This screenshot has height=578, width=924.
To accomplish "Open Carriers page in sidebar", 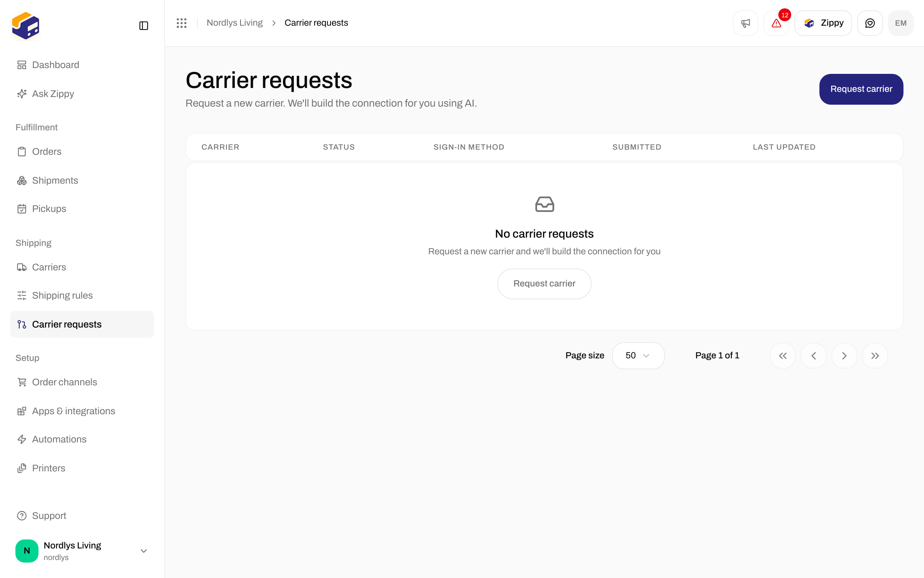I will 82,267.
